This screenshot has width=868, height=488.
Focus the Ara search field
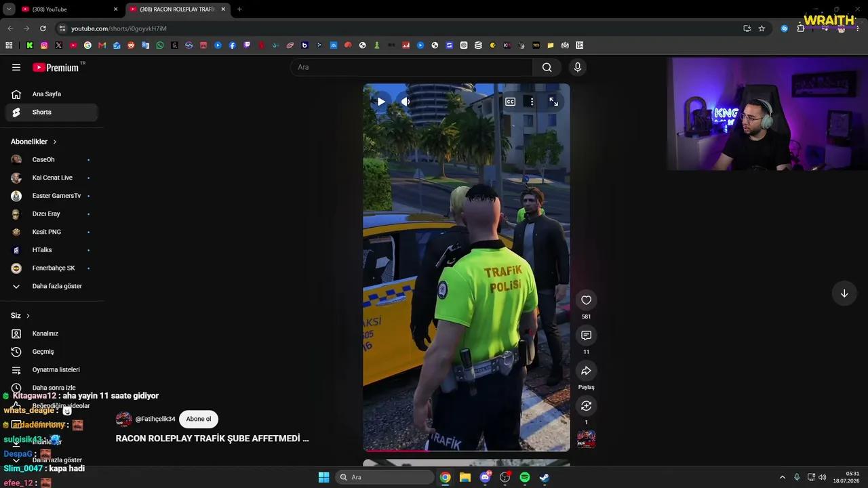(x=412, y=67)
